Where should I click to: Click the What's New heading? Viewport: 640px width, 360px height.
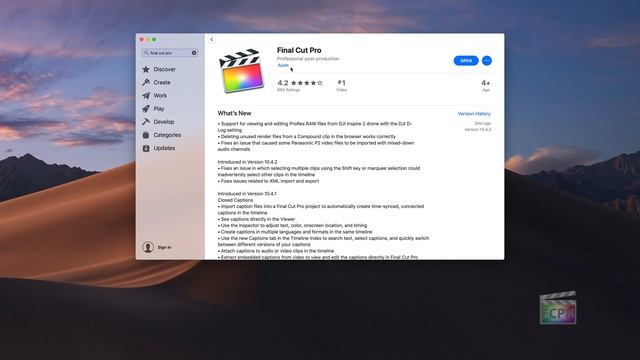[234, 113]
